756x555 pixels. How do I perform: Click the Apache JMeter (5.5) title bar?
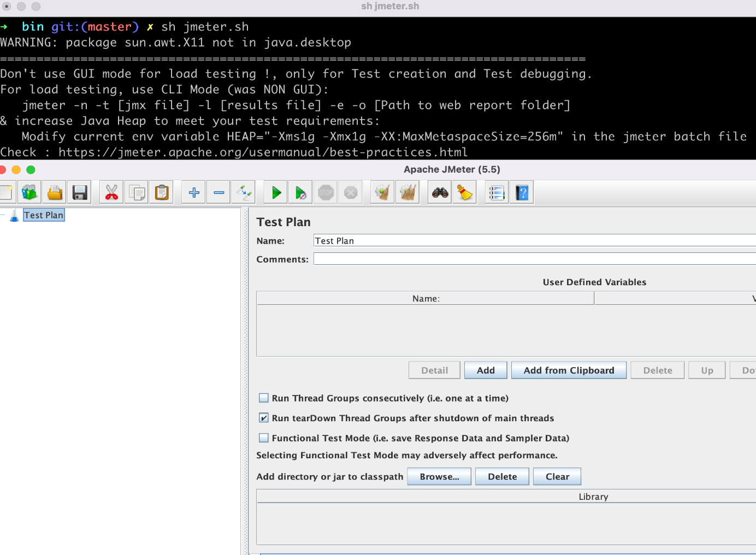point(452,169)
